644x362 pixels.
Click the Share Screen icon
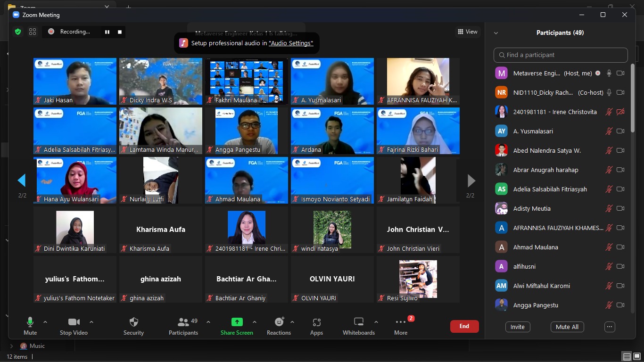(237, 322)
